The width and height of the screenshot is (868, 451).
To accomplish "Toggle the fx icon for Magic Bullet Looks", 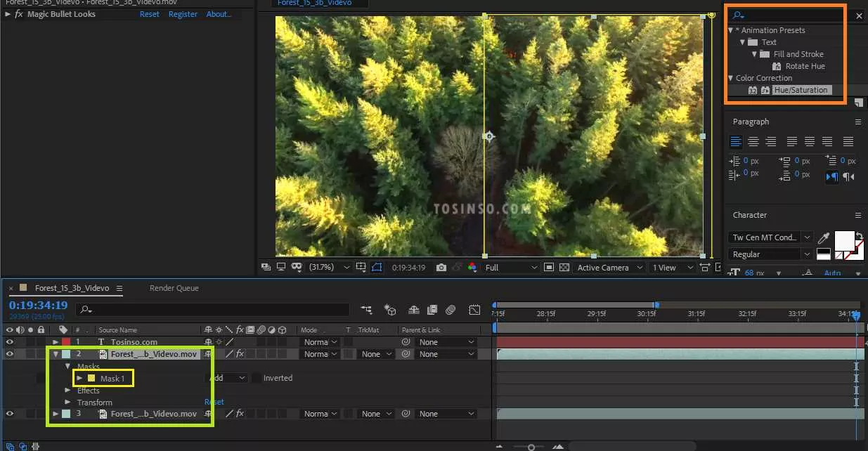I will (x=19, y=14).
